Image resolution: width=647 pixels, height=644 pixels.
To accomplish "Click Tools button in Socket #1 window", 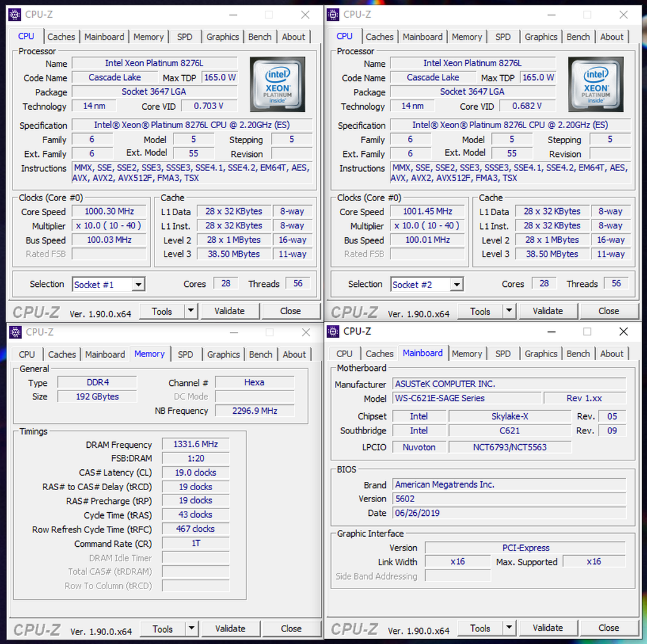I will [162, 311].
